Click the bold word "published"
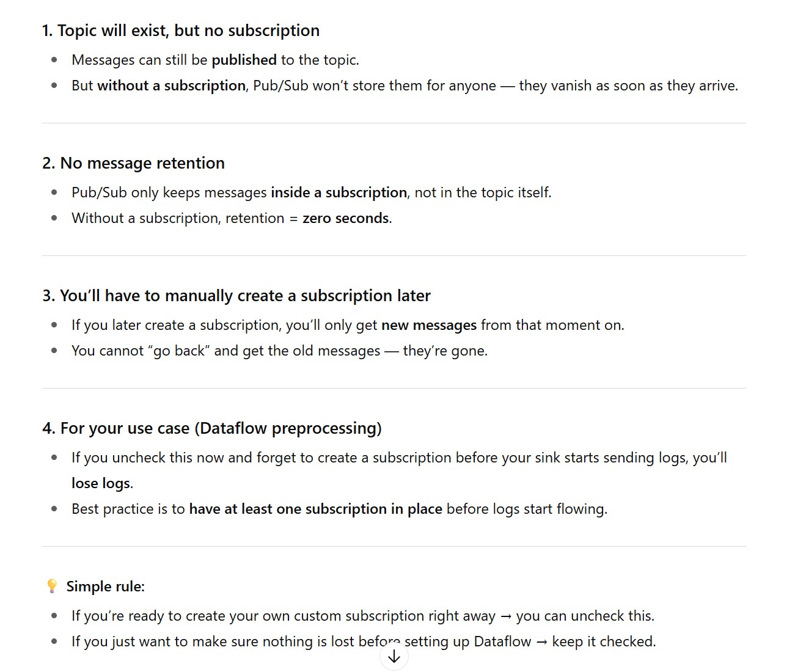 [x=244, y=60]
